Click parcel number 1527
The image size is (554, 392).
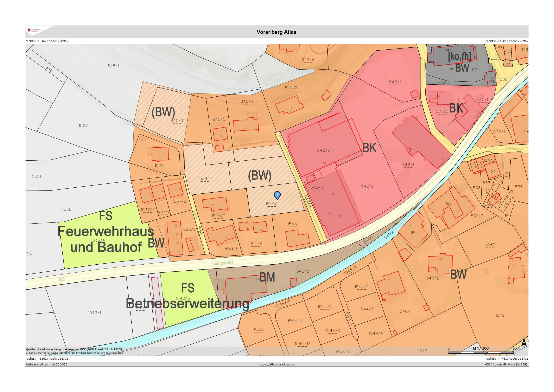click(83, 126)
